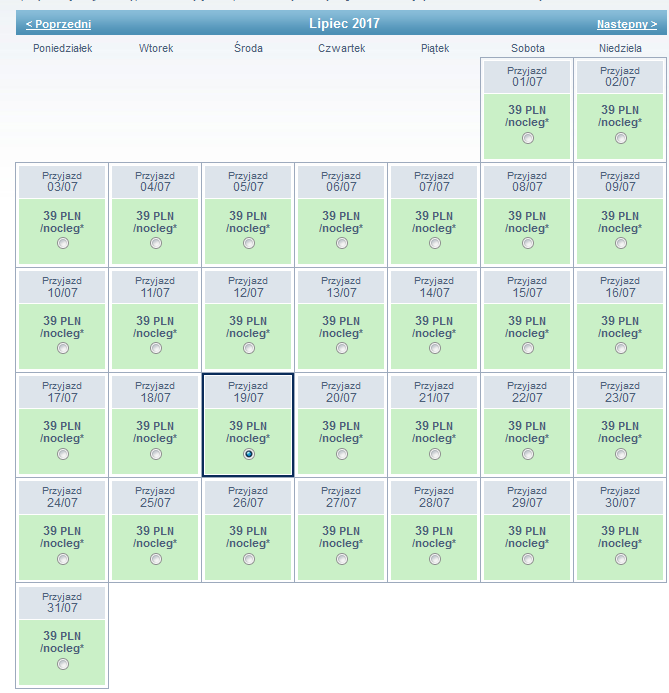Pick radio option under 26/07

[x=249, y=559]
